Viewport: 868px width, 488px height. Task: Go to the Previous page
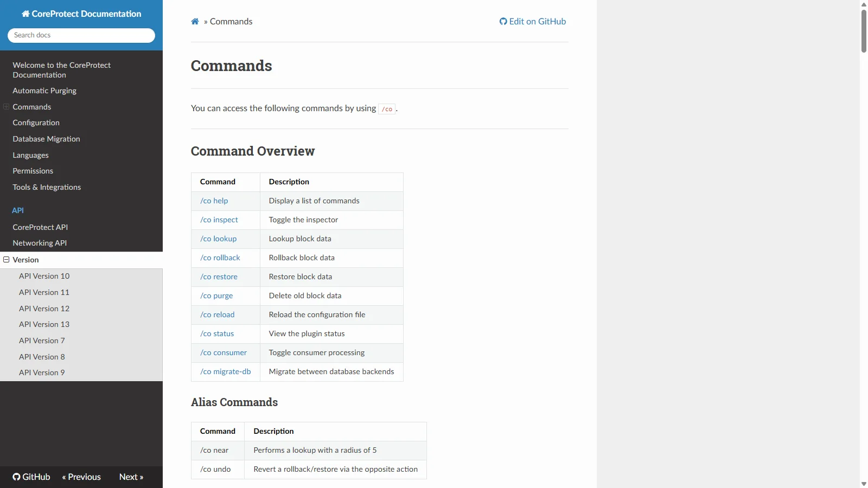[81, 477]
